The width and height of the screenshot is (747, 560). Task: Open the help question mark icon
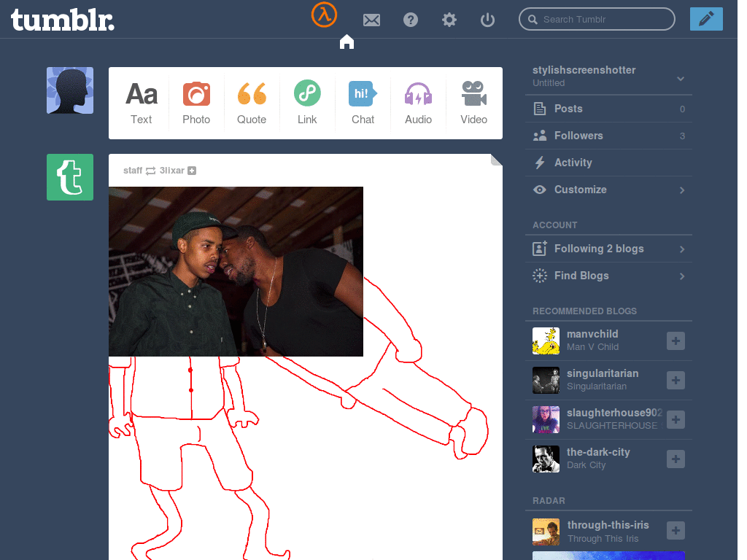pos(410,20)
